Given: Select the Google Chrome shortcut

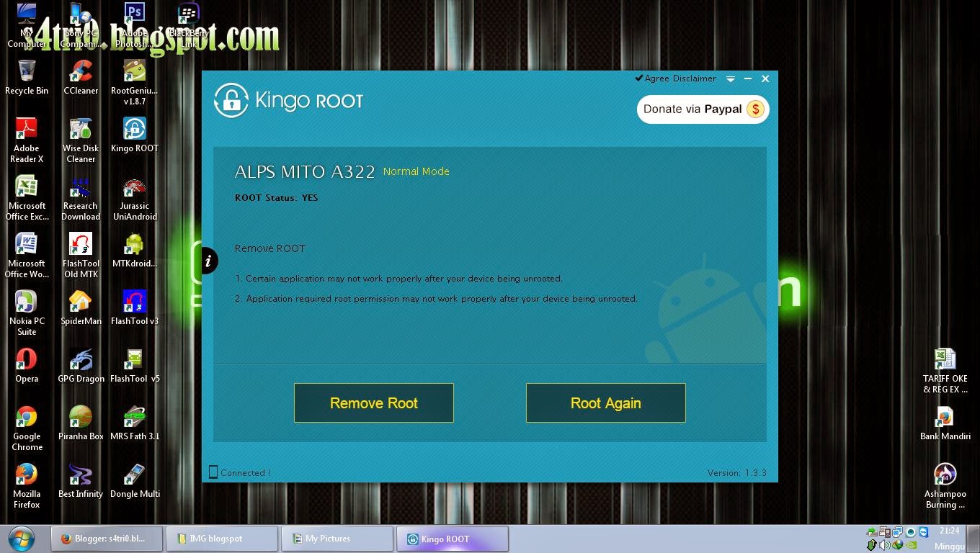Looking at the screenshot, I should tap(27, 428).
